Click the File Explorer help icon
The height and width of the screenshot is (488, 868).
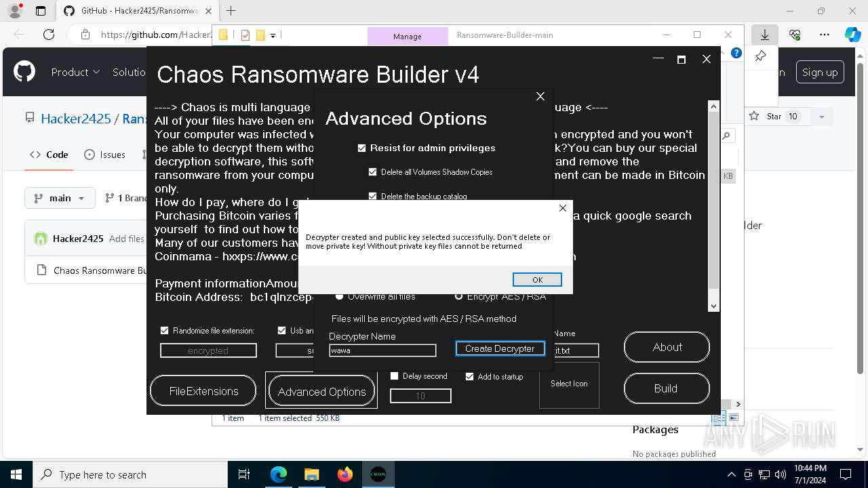[736, 53]
